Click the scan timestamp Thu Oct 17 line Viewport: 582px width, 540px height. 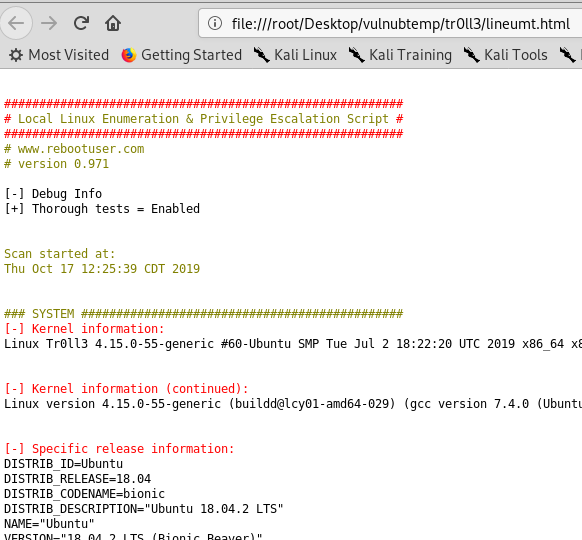pyautogui.click(x=102, y=269)
